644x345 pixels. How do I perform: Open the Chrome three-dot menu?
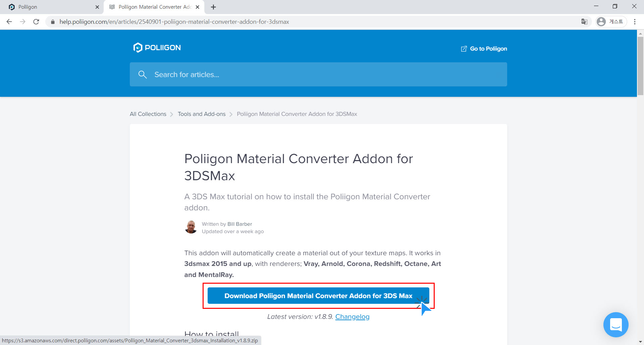(635, 22)
